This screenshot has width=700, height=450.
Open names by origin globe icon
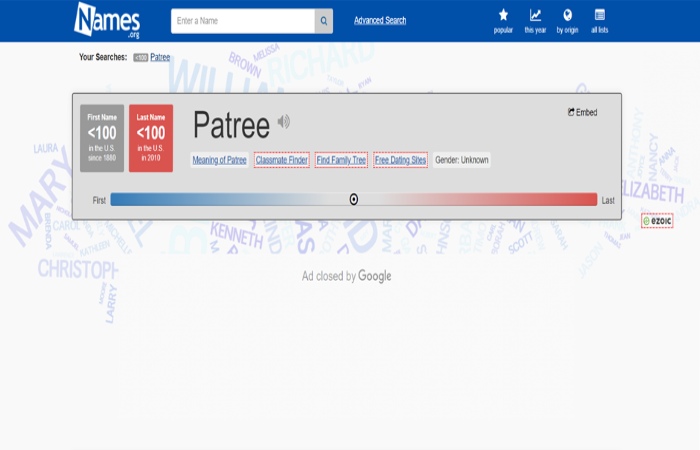pyautogui.click(x=567, y=21)
